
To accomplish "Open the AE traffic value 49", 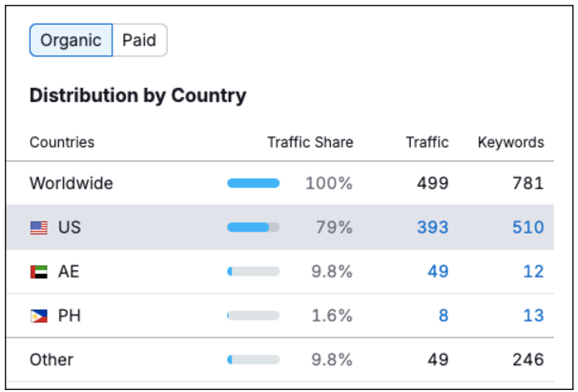I will (x=438, y=272).
